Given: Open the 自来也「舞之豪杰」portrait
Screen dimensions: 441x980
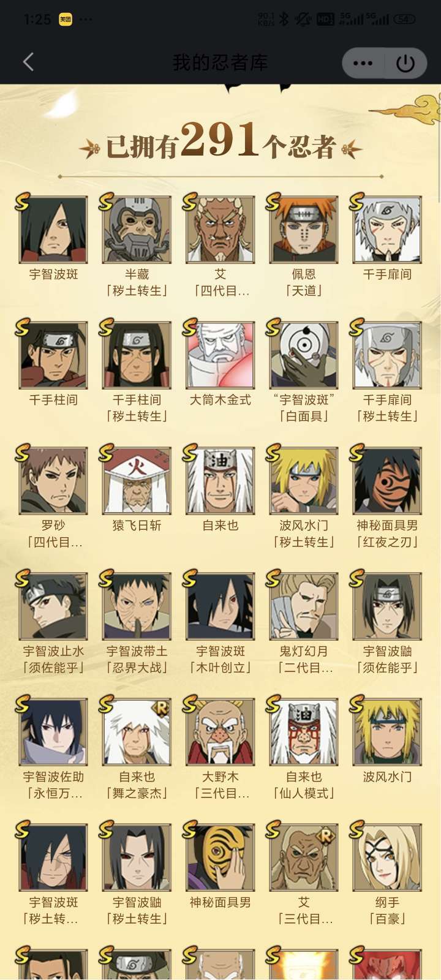Looking at the screenshot, I should point(137,732).
